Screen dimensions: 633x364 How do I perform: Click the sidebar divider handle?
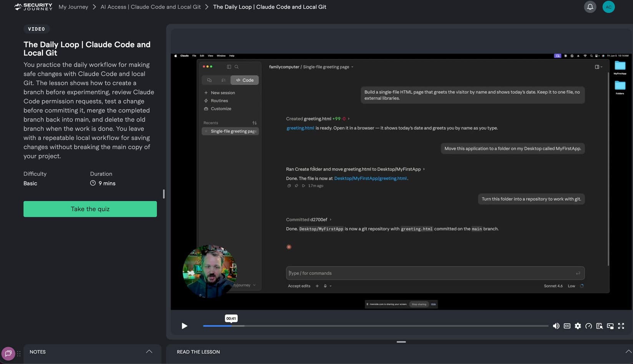click(164, 194)
